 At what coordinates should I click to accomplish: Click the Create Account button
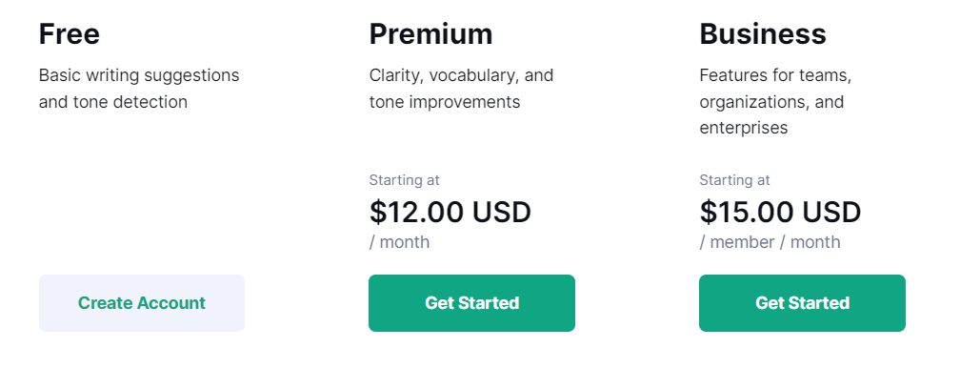click(x=142, y=303)
